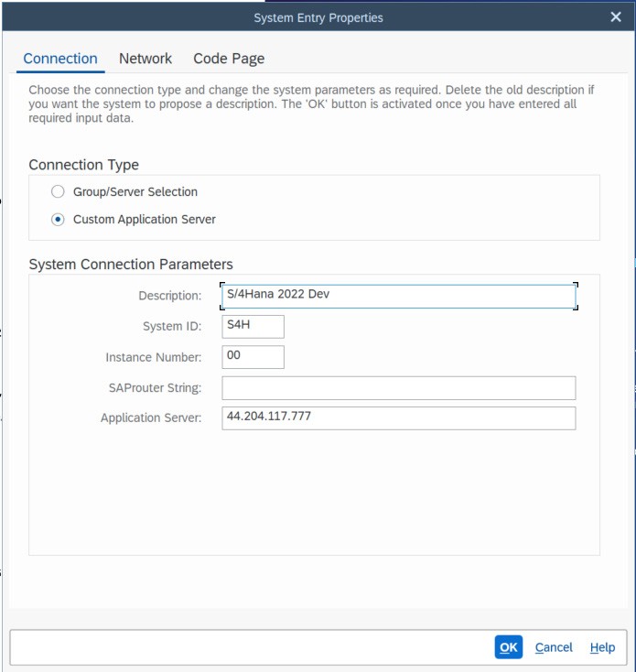Click the Application Server address field

(398, 418)
